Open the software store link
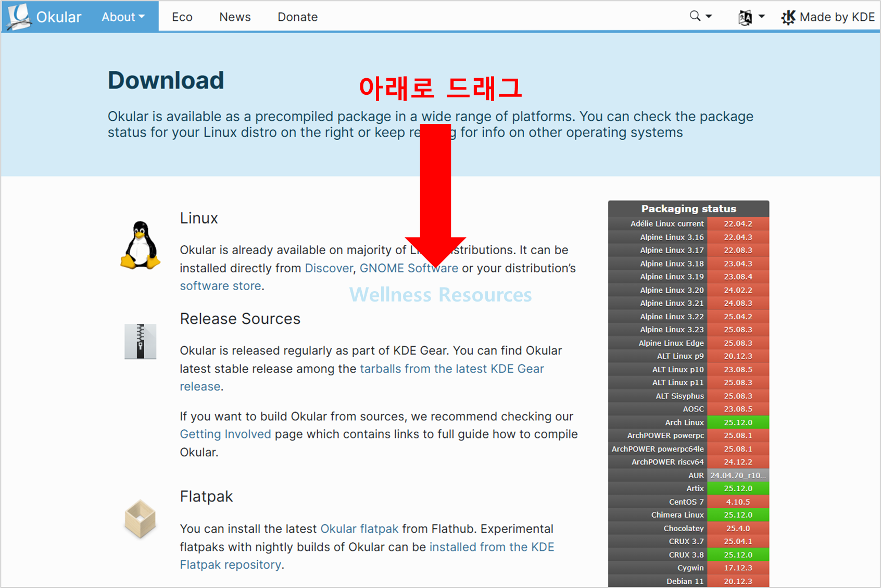Image resolution: width=881 pixels, height=588 pixels. point(220,286)
